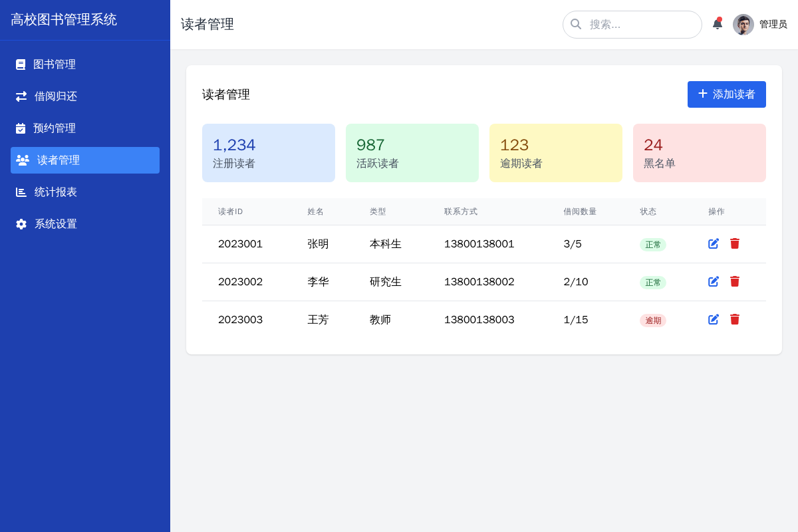
Task: Click the 添加读者 button
Action: point(726,94)
